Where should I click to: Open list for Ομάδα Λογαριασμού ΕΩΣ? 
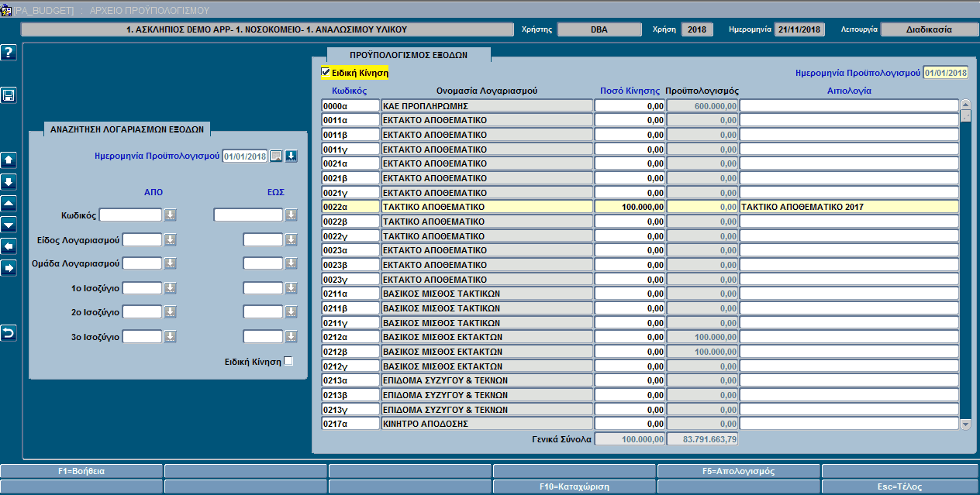click(292, 263)
